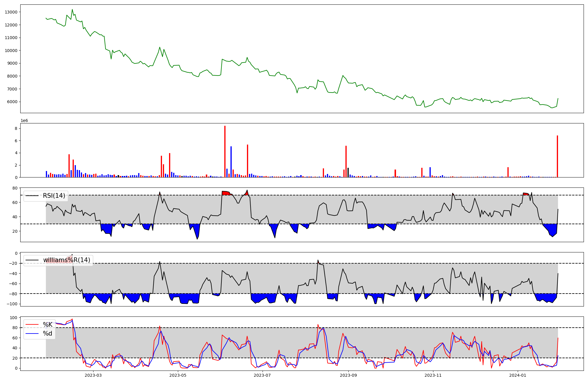Click the tallest red volume bar
588x382 pixels.
click(225, 151)
